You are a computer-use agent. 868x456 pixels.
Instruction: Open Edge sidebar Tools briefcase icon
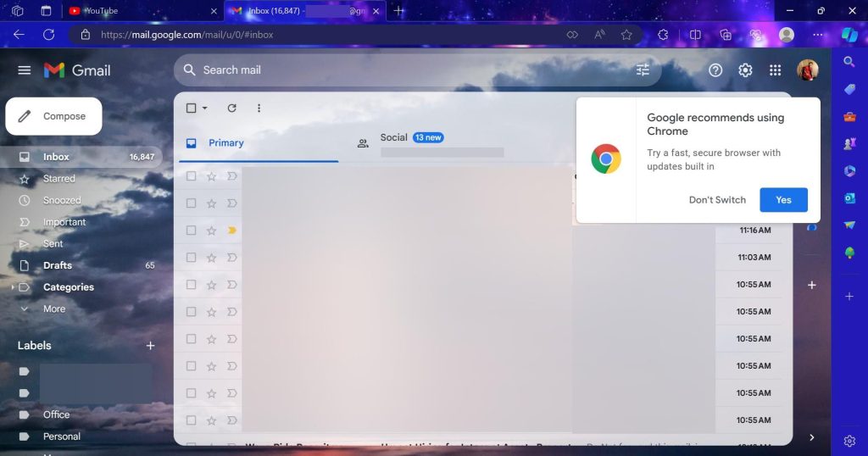849,116
